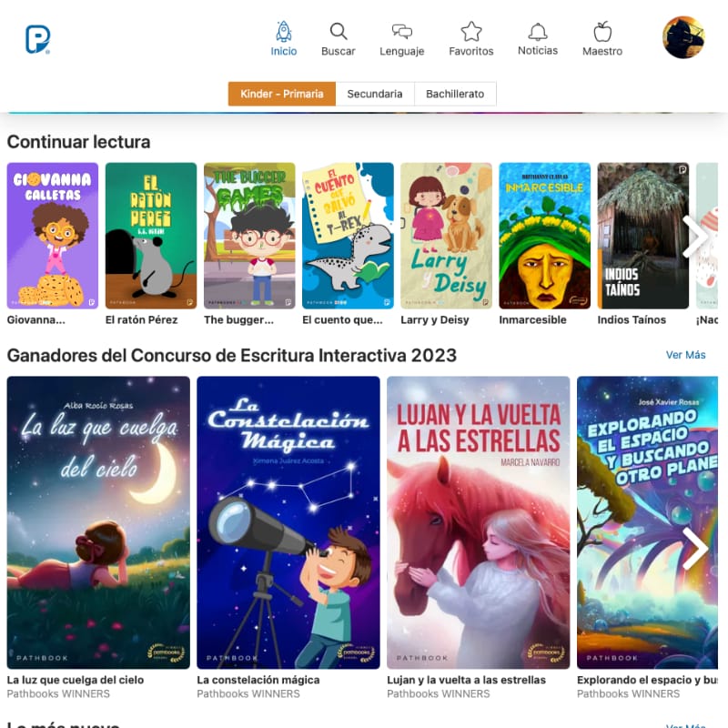Open the Indios Taínos book cover
Screen dimensions: 728x728
coord(643,236)
